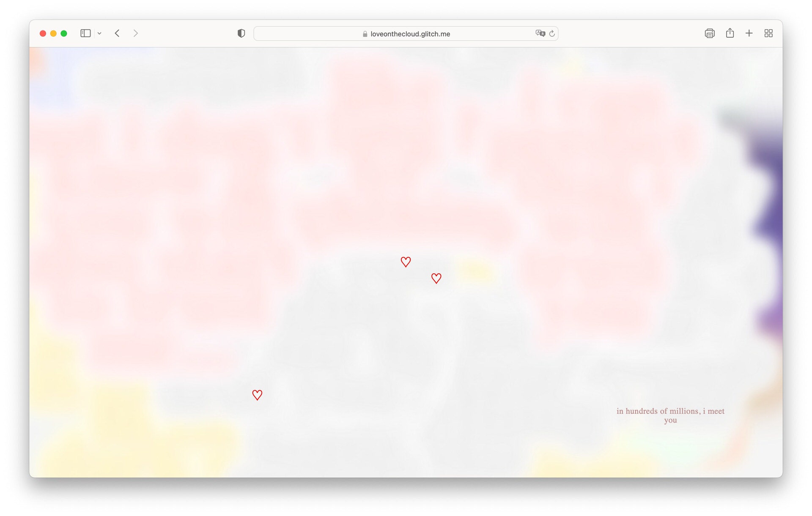Click the lock icon beside the URL
812x516 pixels.
pos(365,34)
